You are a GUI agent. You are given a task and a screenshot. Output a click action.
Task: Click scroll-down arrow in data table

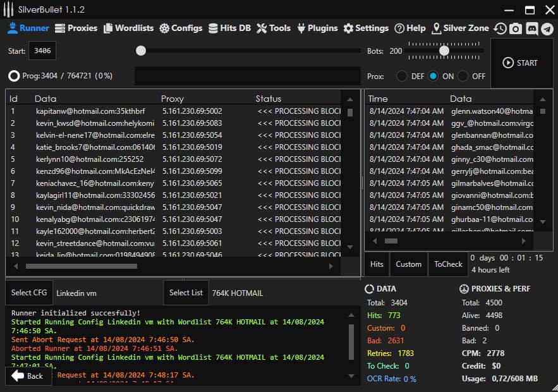point(350,247)
